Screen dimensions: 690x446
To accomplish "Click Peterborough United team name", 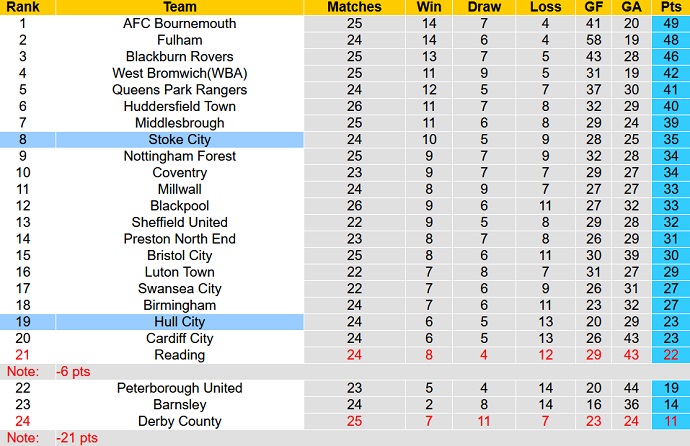I will [x=180, y=388].
